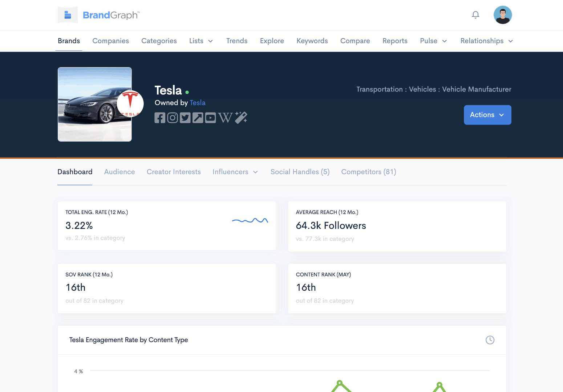Click the BrandGraph logo icon
Viewport: 563px width, 392px height.
(x=68, y=15)
